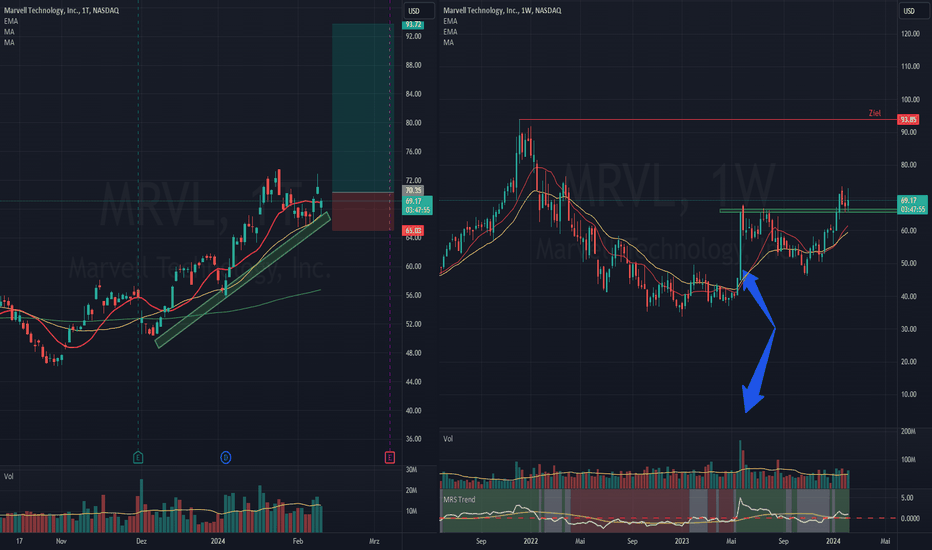Select the green resistance rectangle on weekly chart
The height and width of the screenshot is (550, 932).
click(808, 210)
